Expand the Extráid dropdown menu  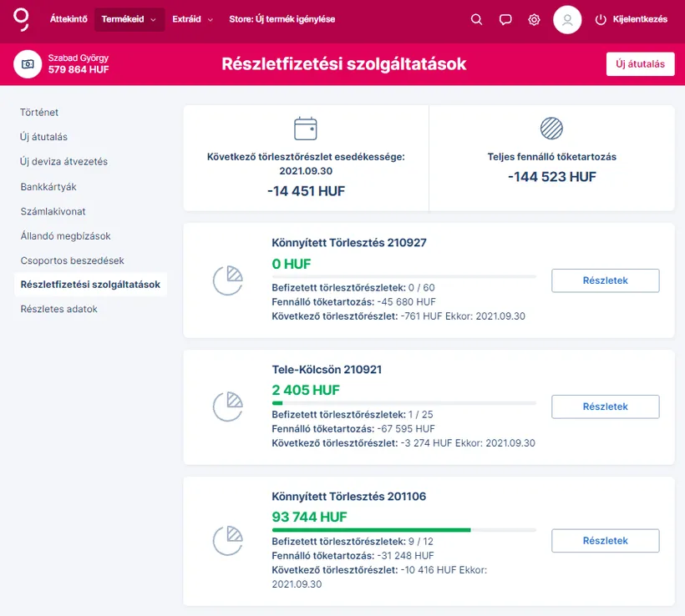tap(192, 19)
